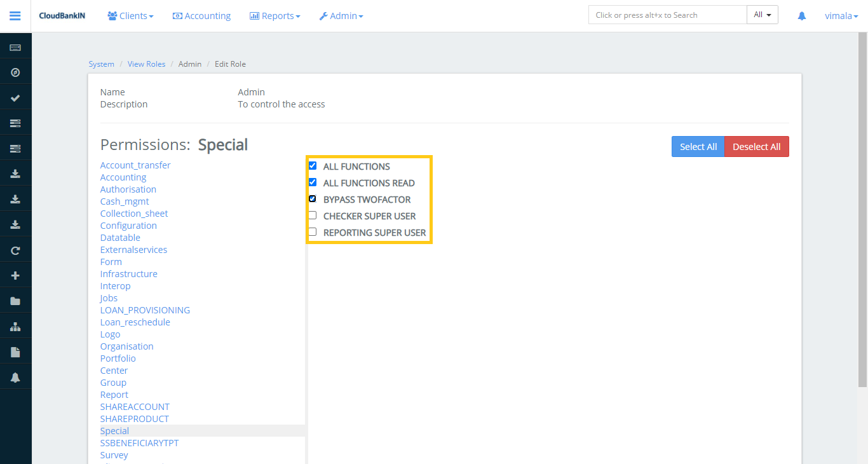
Task: Open the document icon in the sidebar
Action: coord(16,351)
